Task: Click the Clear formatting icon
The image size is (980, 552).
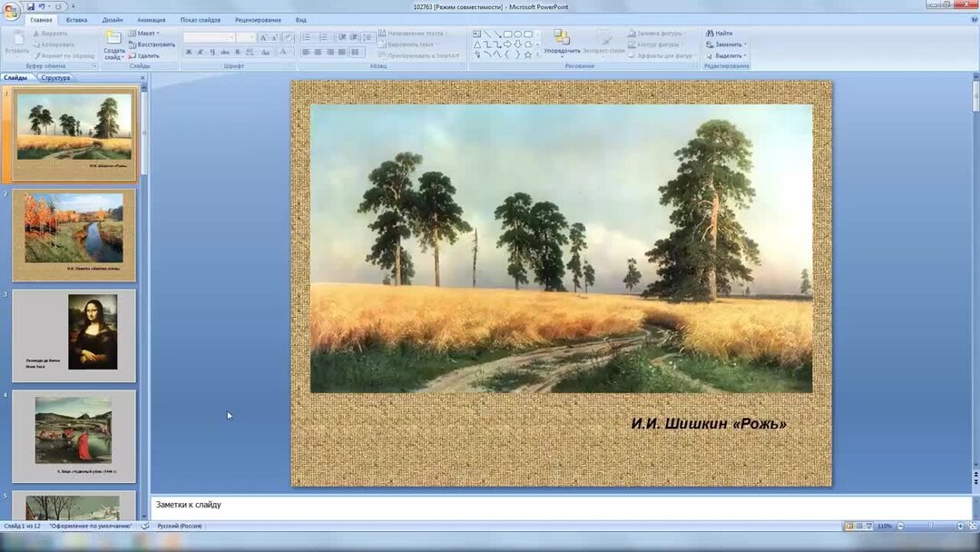Action: (289, 37)
